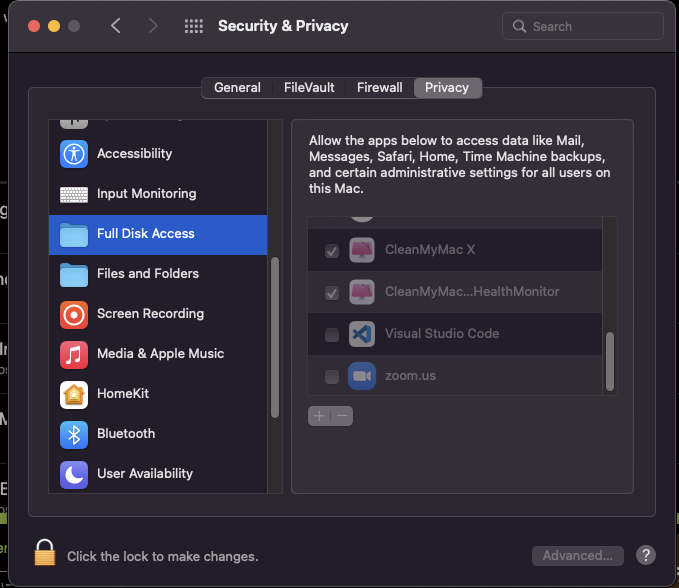679x588 pixels.
Task: Uncheck CleanMyMac HealthMonitor checkbox
Action: 332,293
